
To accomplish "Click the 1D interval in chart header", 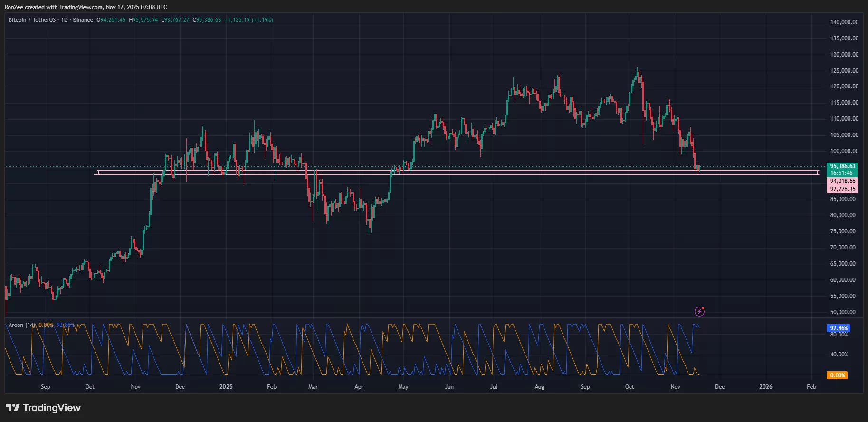I will coord(64,20).
